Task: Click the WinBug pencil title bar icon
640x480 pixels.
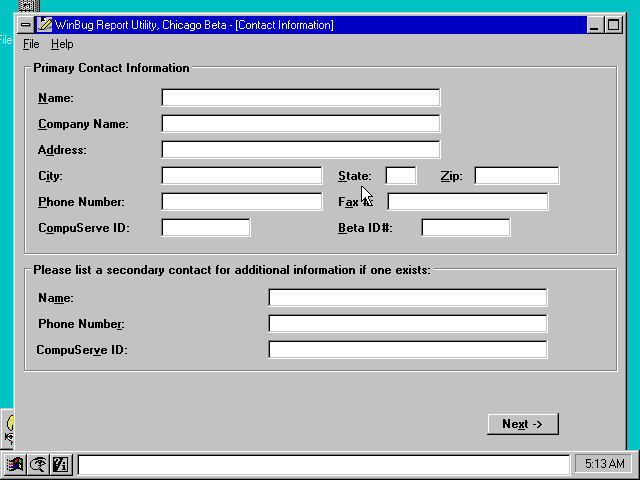Action: (x=44, y=25)
